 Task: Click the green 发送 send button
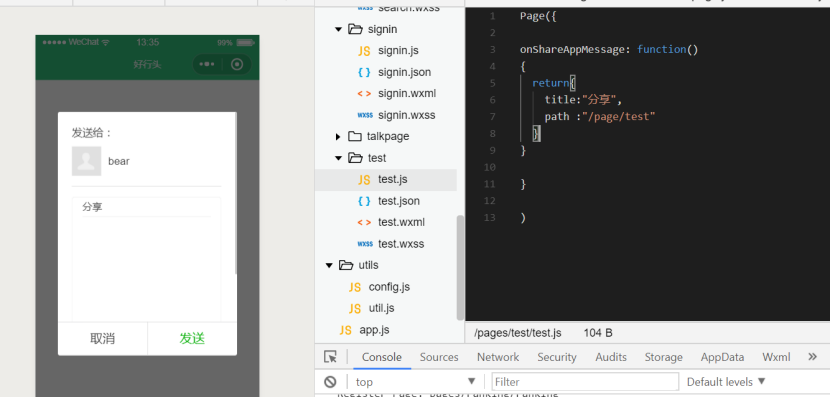(192, 339)
